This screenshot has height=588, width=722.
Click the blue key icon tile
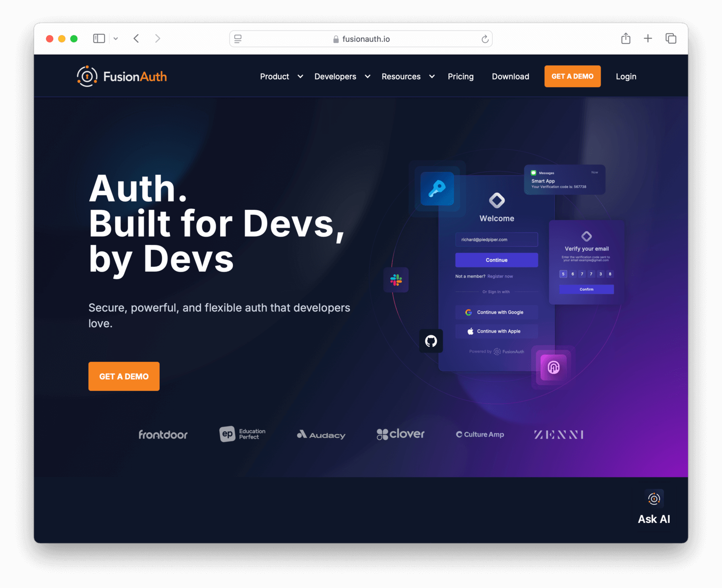pyautogui.click(x=437, y=189)
